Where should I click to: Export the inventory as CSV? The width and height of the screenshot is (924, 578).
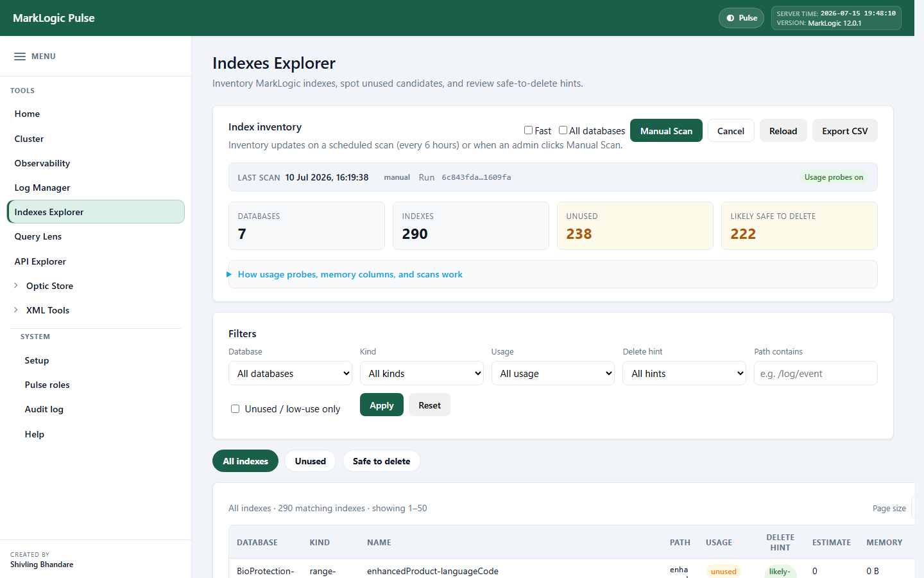pyautogui.click(x=844, y=130)
